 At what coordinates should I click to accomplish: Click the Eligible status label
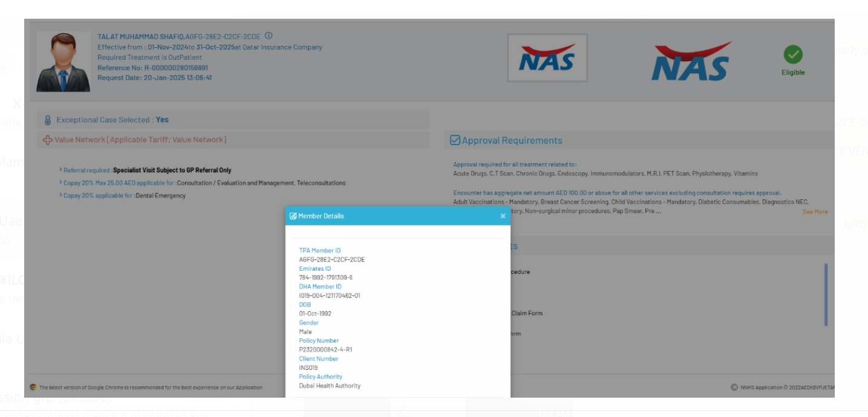coord(793,73)
